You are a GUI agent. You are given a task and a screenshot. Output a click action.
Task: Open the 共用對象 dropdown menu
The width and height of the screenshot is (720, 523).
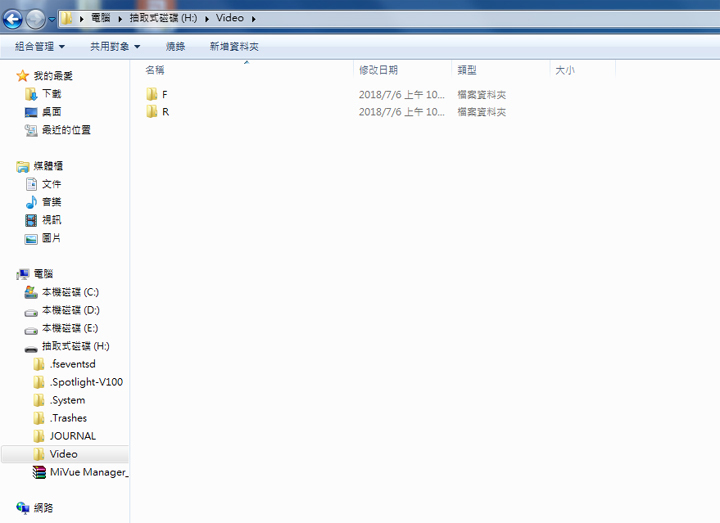pos(115,46)
